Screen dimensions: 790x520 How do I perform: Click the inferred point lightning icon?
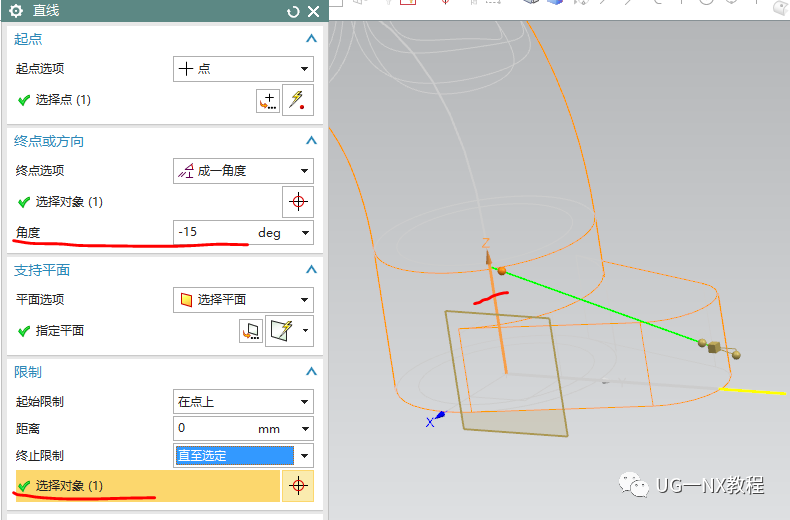click(x=298, y=100)
